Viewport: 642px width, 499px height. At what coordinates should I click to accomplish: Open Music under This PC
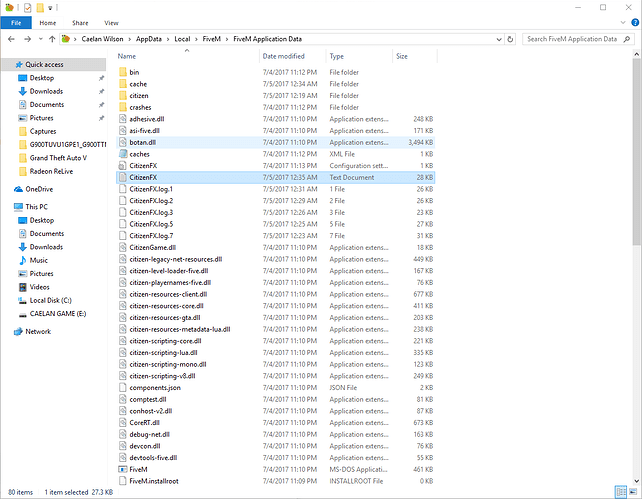coord(38,260)
